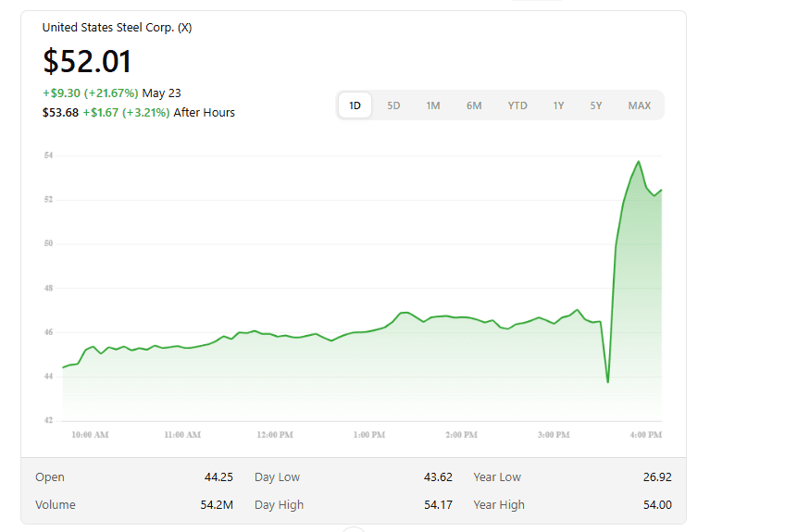Click the Open value 44.25
Image resolution: width=810 pixels, height=532 pixels.
[x=218, y=476]
